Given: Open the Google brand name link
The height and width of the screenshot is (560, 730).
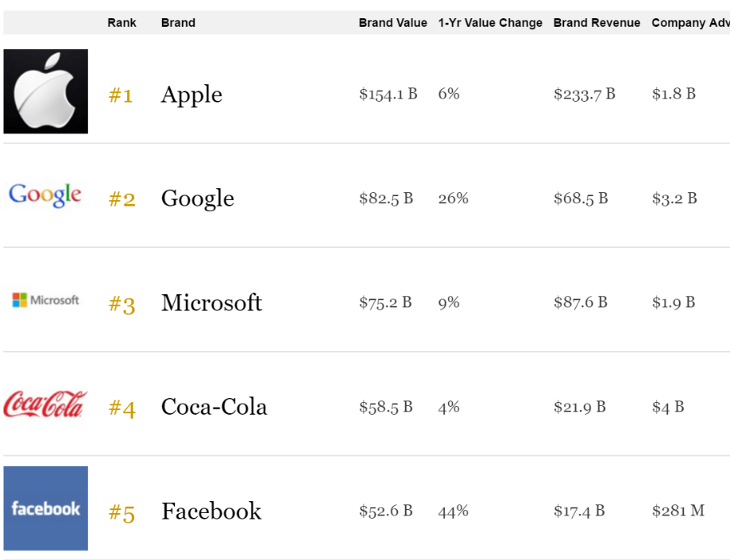Looking at the screenshot, I should (197, 199).
